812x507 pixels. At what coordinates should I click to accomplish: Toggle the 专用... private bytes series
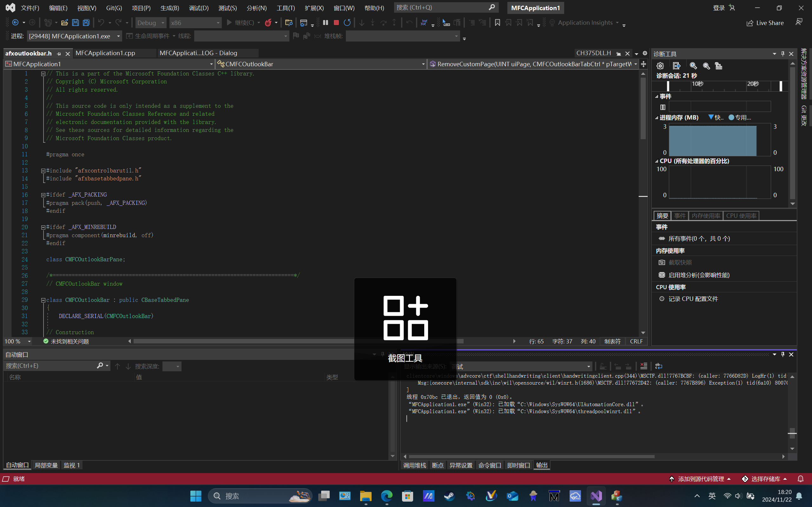coord(740,117)
